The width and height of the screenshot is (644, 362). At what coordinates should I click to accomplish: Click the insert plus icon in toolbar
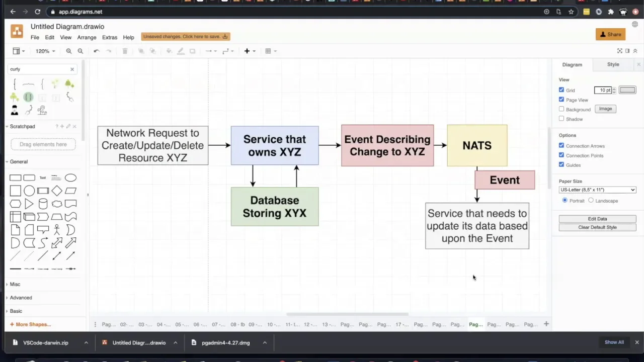pos(247,51)
